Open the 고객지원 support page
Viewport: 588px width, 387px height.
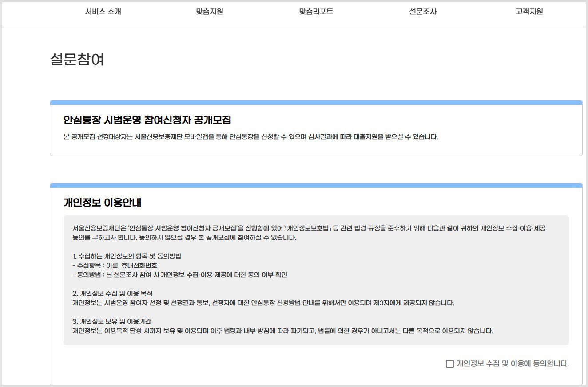tap(529, 12)
